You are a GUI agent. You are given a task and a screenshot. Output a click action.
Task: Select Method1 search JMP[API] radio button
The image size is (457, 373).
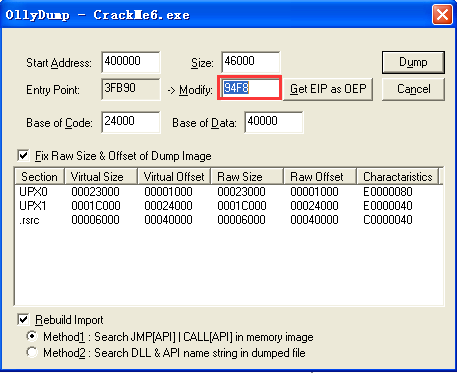pos(32,337)
